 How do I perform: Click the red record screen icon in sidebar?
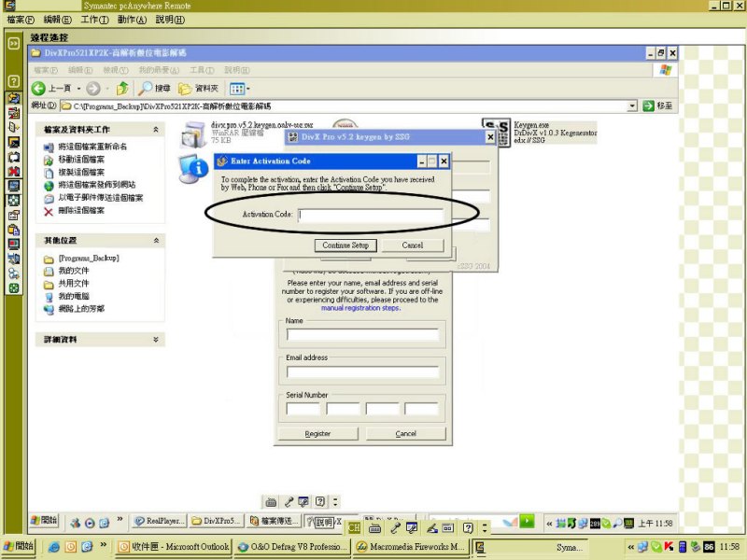coord(14,245)
